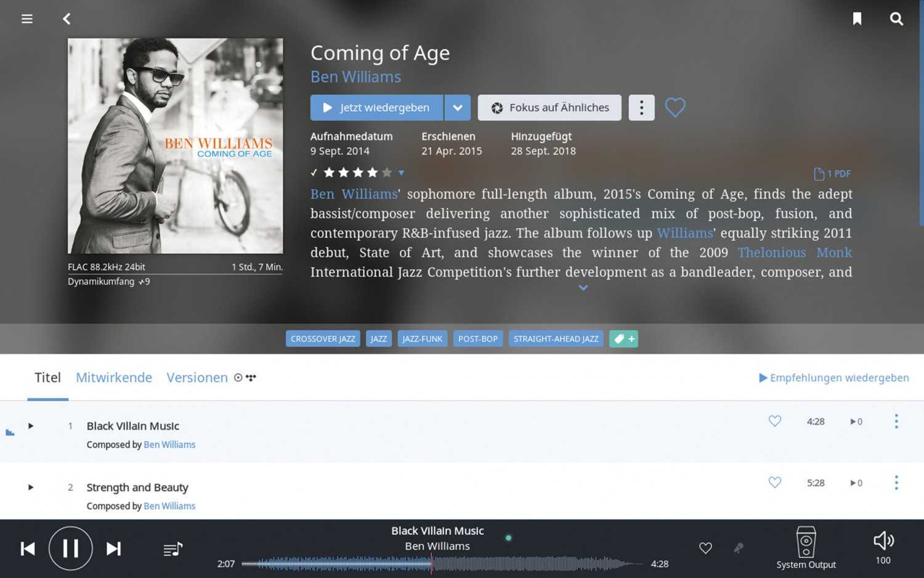
Task: Favorite Strength and Beauty track heart
Action: 775,482
